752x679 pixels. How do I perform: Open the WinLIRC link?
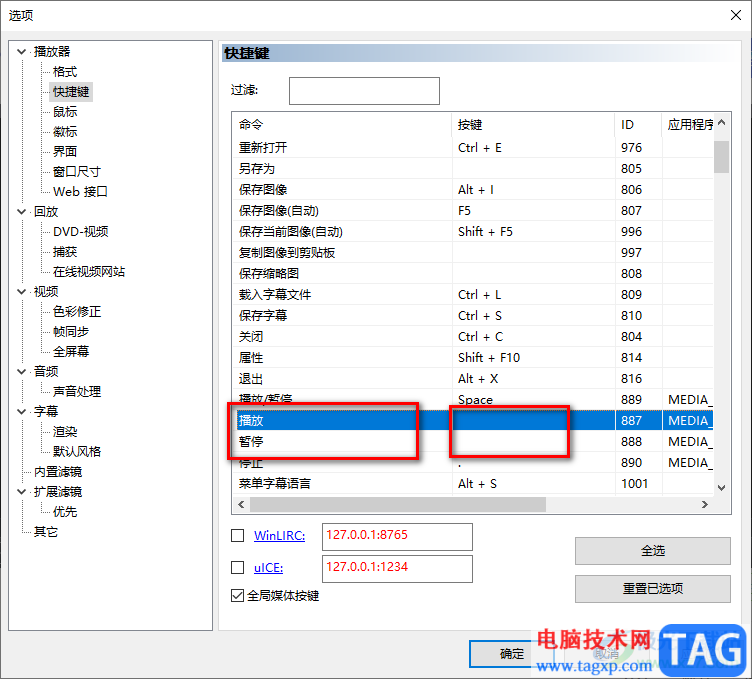coord(280,536)
